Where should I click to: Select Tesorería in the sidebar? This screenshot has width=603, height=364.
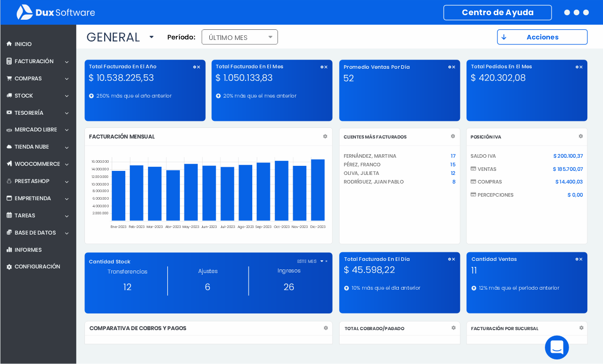29,113
